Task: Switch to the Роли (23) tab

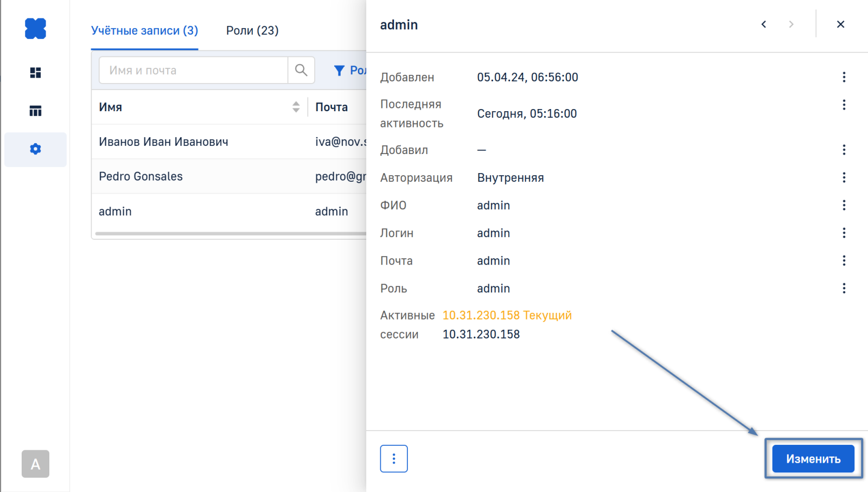Action: (252, 30)
